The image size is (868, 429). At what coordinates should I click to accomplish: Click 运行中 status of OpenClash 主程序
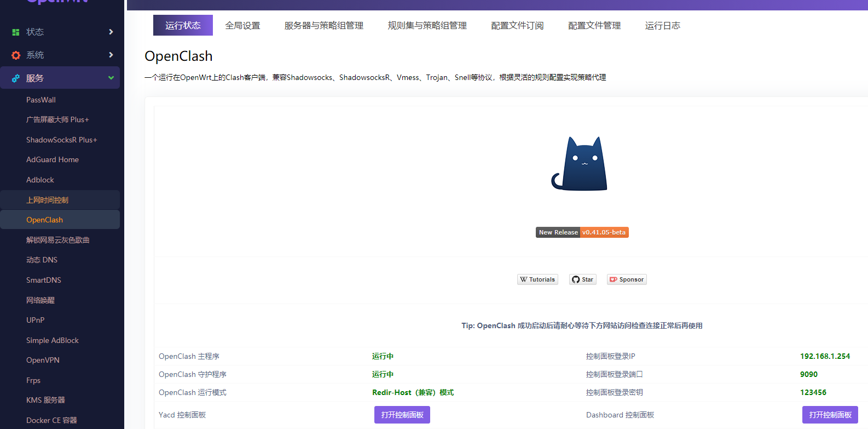click(x=383, y=356)
